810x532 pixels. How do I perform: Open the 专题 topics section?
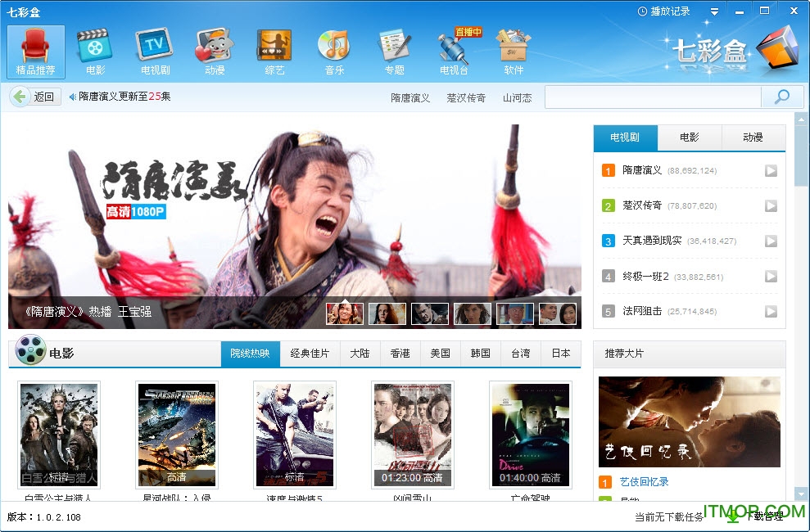pyautogui.click(x=395, y=52)
